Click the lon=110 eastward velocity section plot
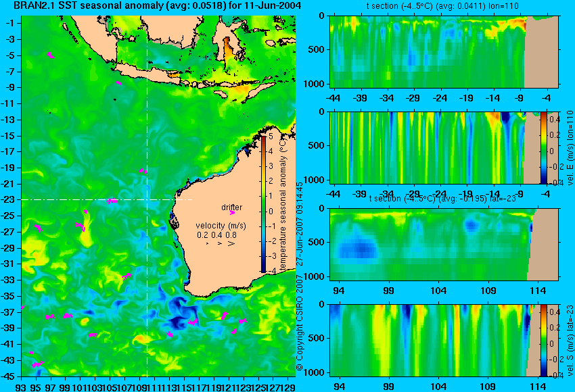The image size is (575, 392). (444, 147)
